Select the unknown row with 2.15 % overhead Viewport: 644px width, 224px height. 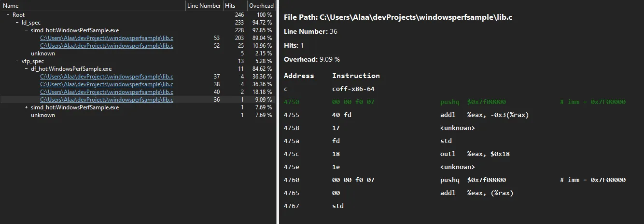point(43,53)
